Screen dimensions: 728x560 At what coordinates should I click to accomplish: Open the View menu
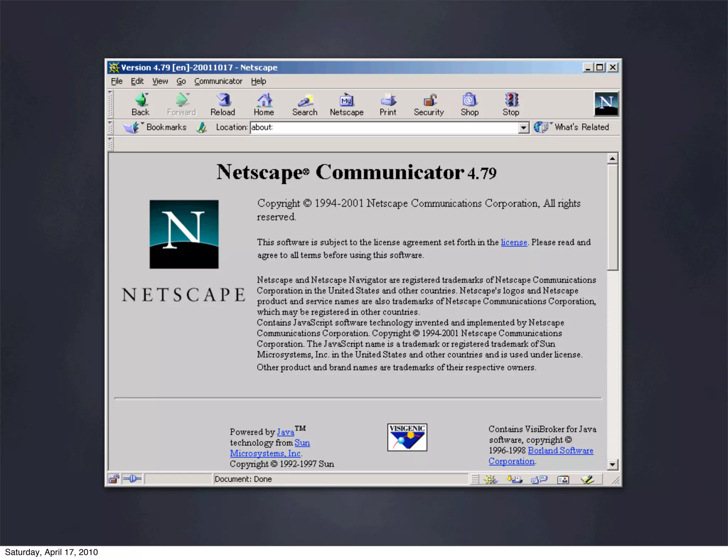click(x=160, y=81)
